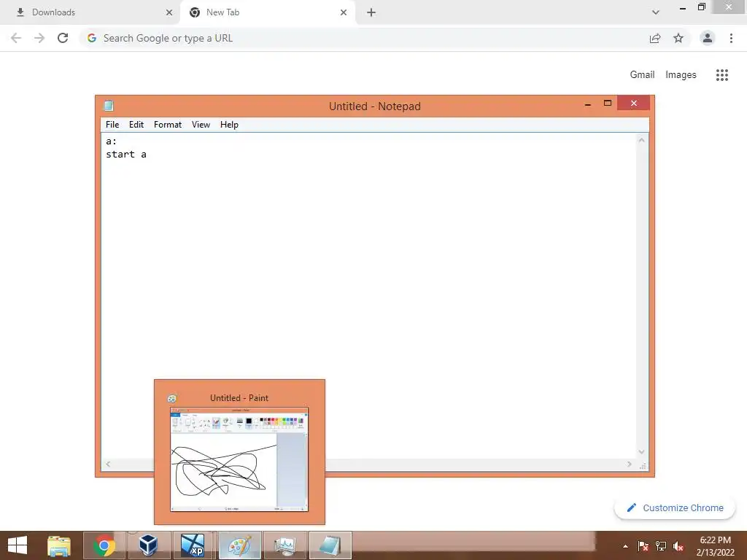Click the share page icon in address bar
The width and height of the screenshot is (747, 560).
655,38
